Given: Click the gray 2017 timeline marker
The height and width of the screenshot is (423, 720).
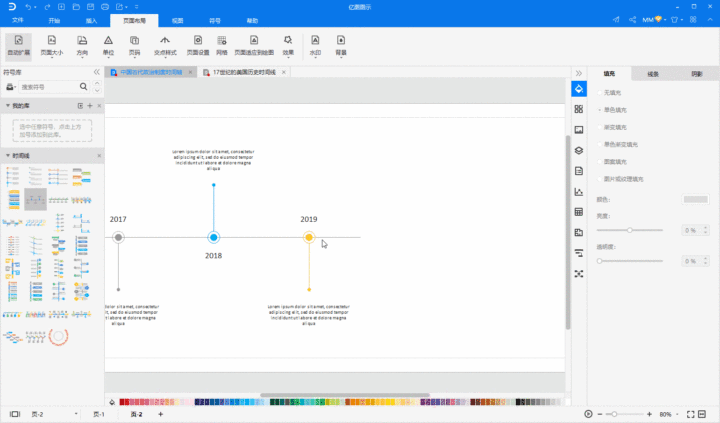Looking at the screenshot, I should [x=118, y=237].
